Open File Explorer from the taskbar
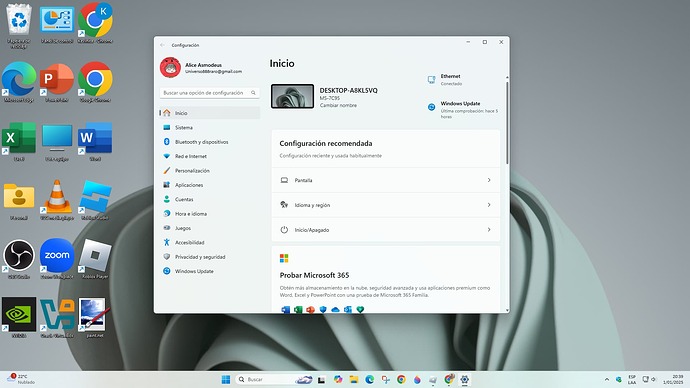 tap(353, 379)
